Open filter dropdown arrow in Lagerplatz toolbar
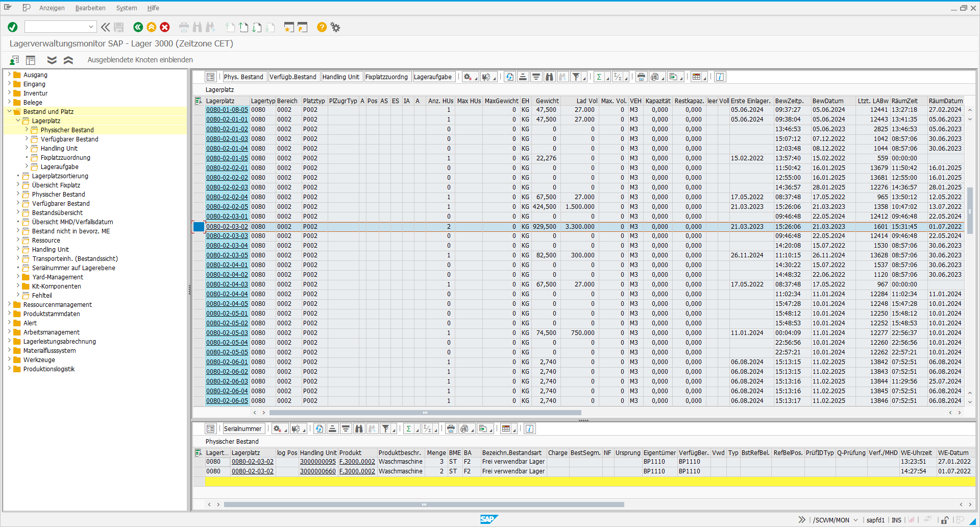The image size is (980, 527). pyautogui.click(x=584, y=78)
